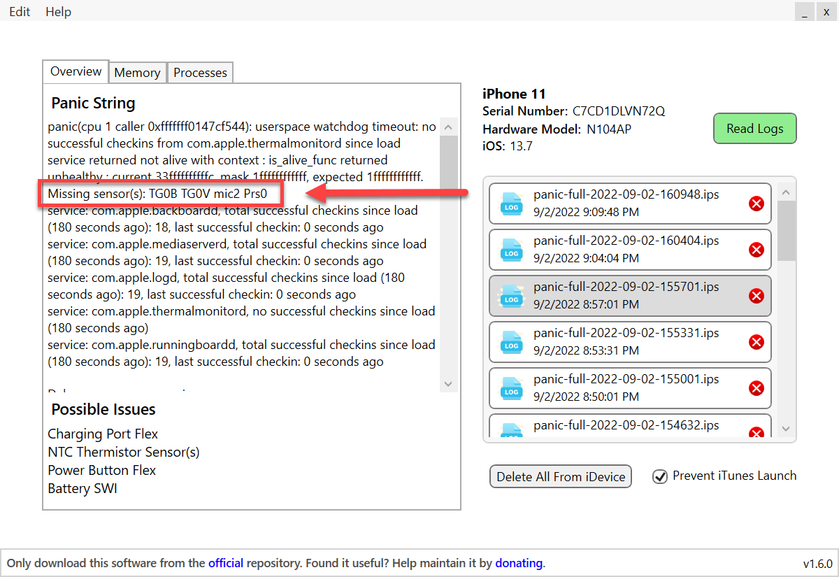Image resolution: width=839 pixels, height=577 pixels.
Task: Click LOG file icon of 155331 entry
Action: [512, 342]
